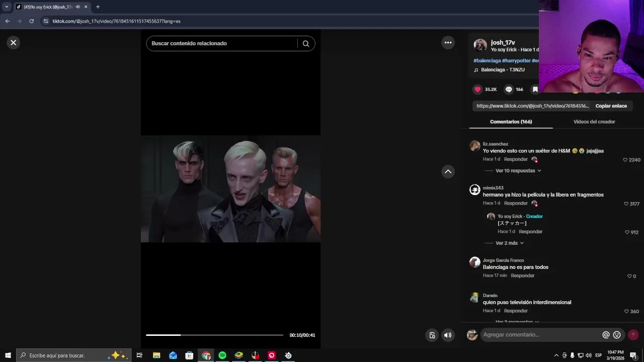Click the browser address bar URL
The image size is (644, 362).
116,21
